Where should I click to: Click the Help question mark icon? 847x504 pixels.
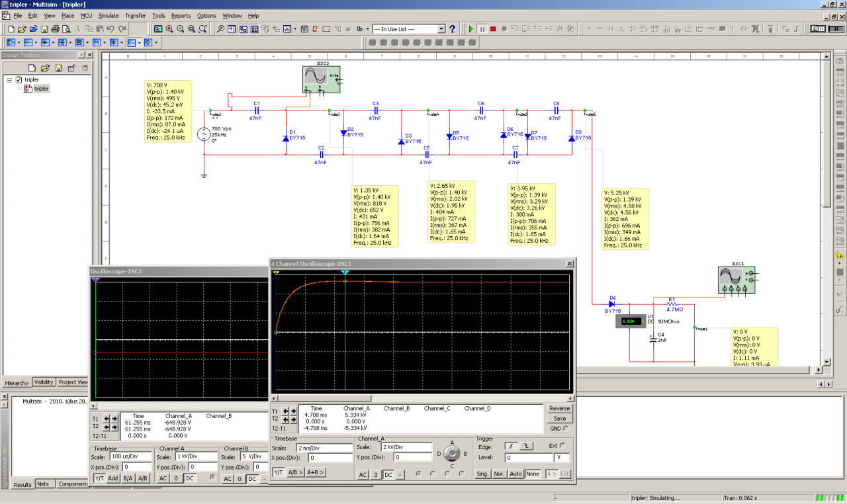click(453, 29)
